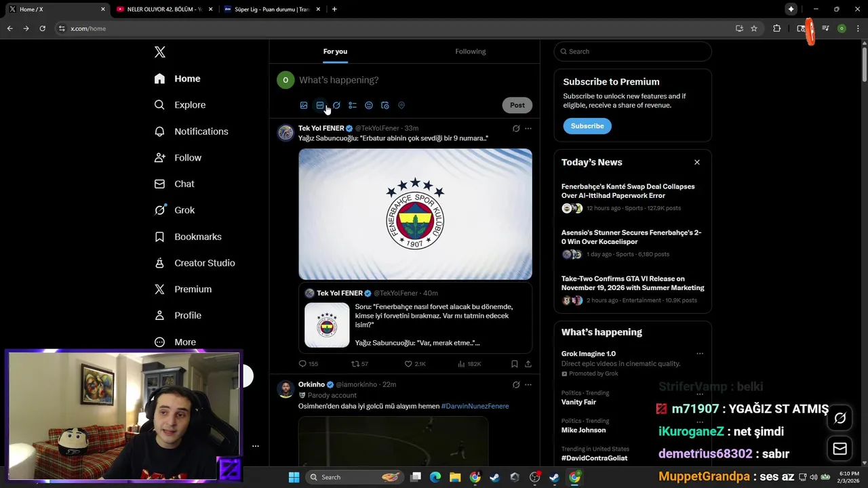Tag a location in the post
The height and width of the screenshot is (488, 868).
click(x=401, y=105)
